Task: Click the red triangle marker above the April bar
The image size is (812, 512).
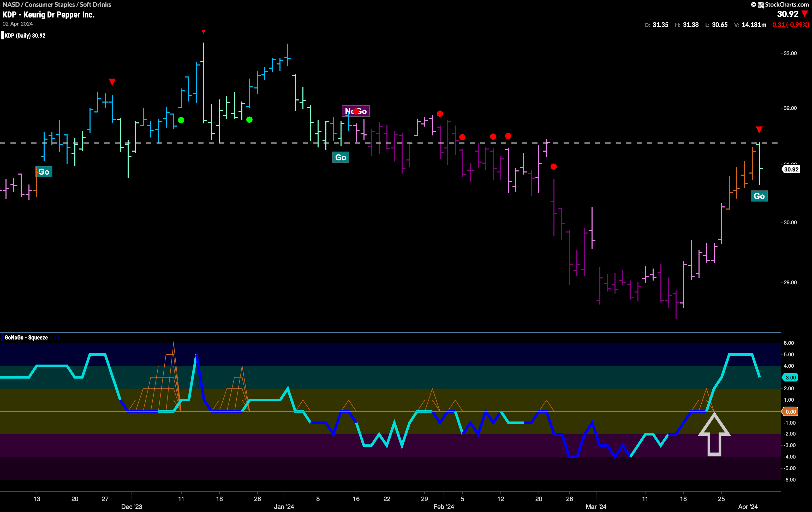Action: click(x=759, y=130)
